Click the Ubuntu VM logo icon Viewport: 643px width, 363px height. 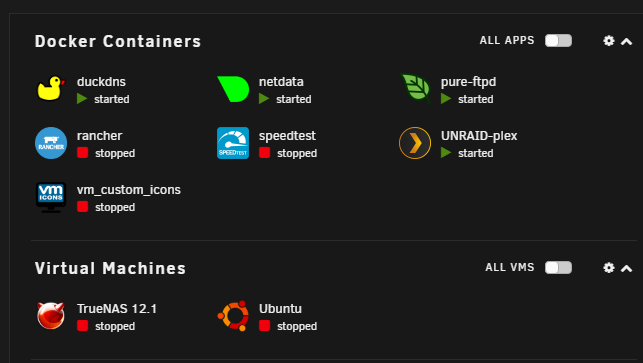tap(233, 315)
